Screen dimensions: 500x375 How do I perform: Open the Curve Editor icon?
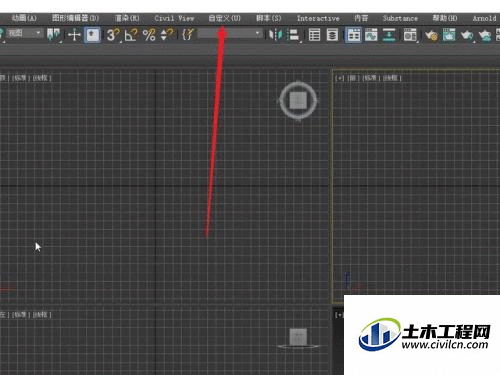pyautogui.click(x=371, y=35)
